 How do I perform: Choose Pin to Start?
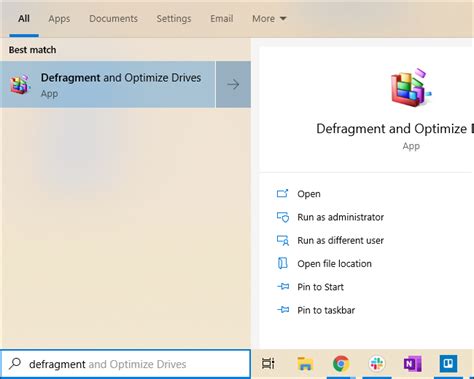tap(320, 287)
